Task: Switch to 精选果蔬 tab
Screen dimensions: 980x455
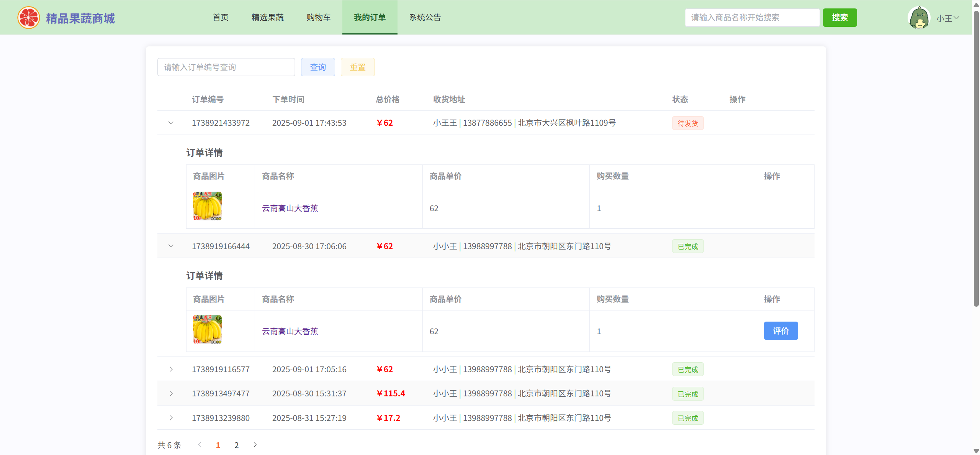Action: 267,18
